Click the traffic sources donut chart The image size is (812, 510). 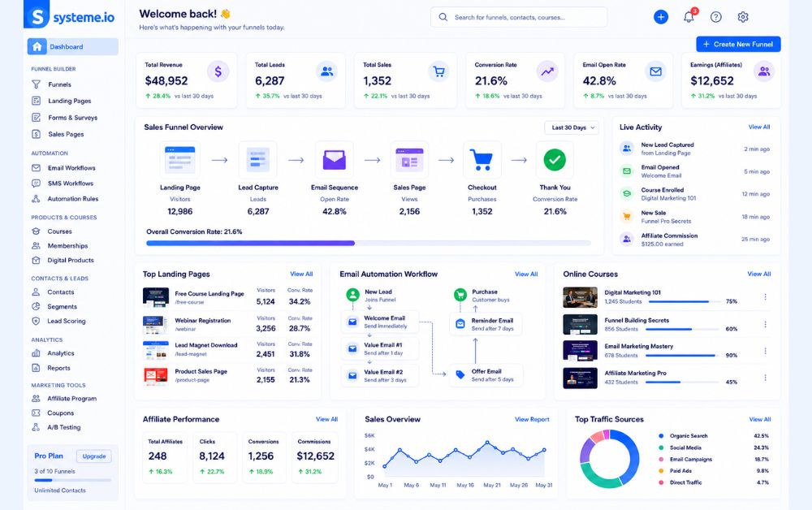[x=610, y=459]
